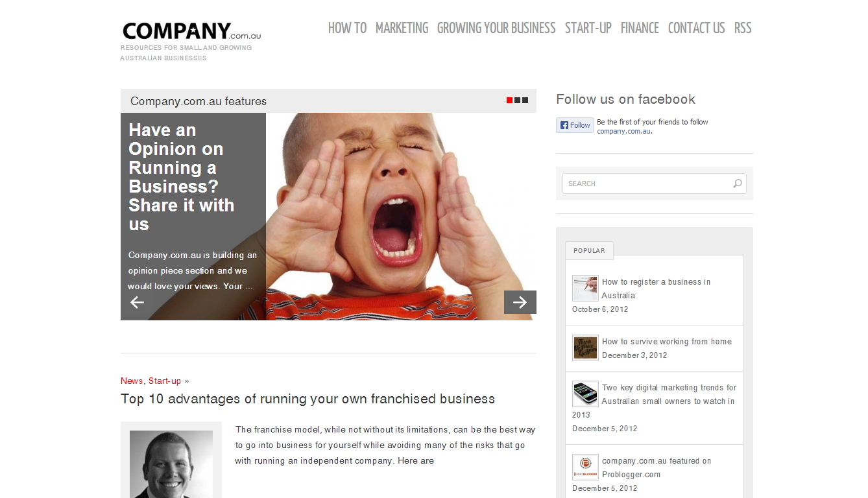Click the slider's next arrow
868x498 pixels.
click(520, 302)
